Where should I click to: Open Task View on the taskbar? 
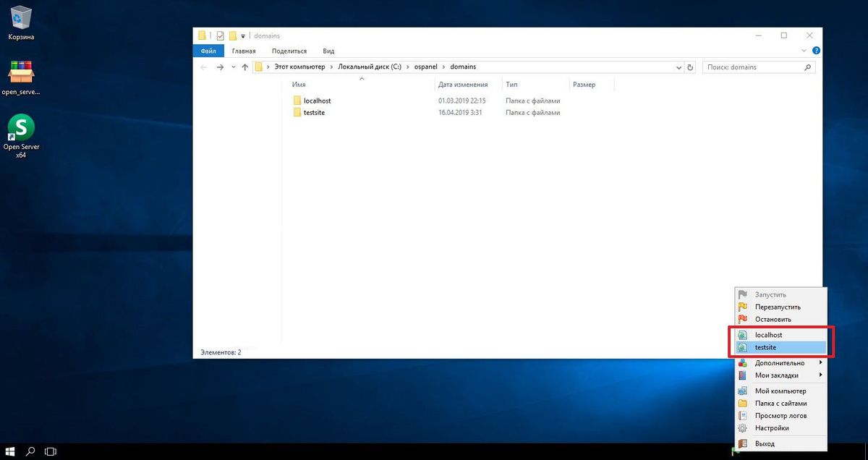[x=51, y=451]
